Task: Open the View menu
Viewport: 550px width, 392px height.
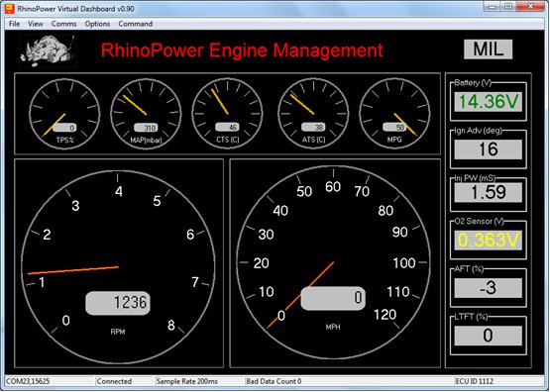Action: point(36,24)
